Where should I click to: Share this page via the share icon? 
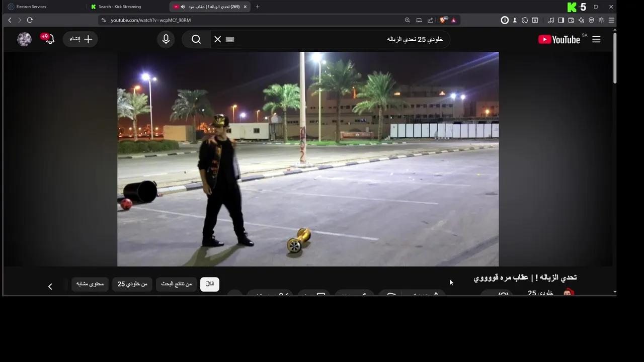(430, 20)
